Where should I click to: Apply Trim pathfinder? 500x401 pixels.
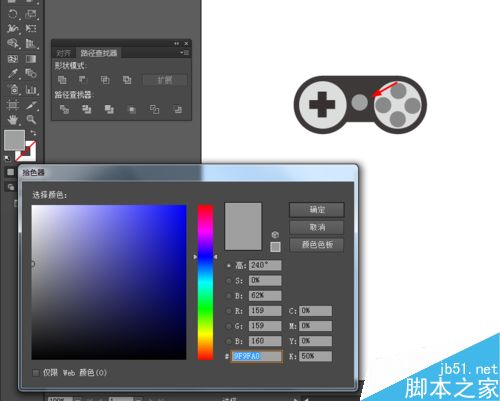[x=87, y=109]
